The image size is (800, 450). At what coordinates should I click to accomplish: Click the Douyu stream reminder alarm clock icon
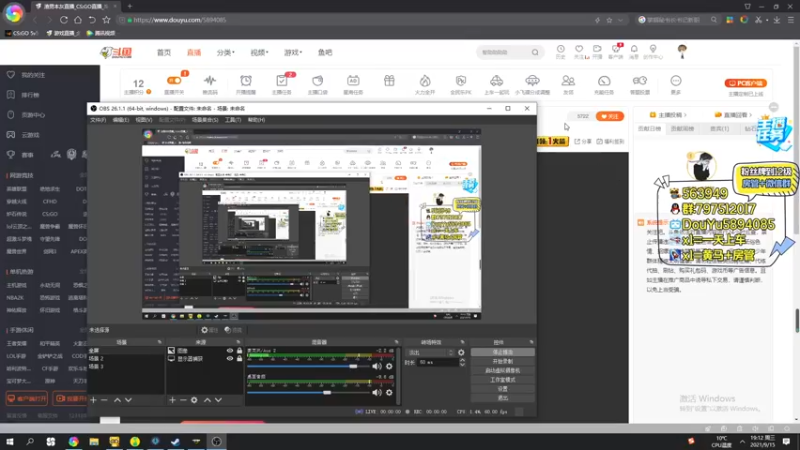246,81
